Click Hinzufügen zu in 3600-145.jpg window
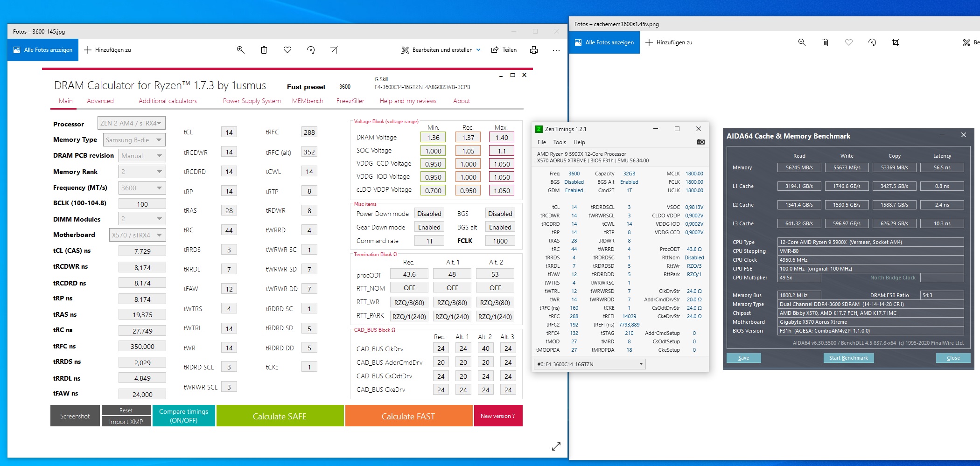The width and height of the screenshot is (980, 466). point(108,50)
